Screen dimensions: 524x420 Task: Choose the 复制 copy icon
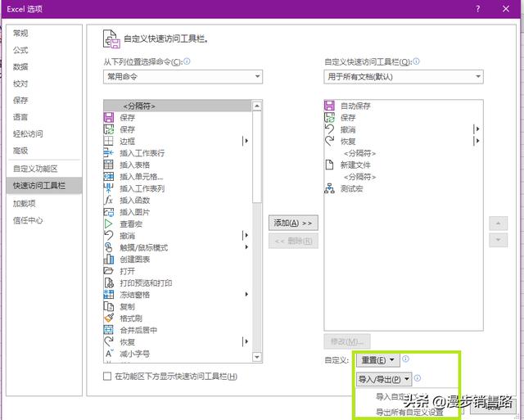point(109,306)
